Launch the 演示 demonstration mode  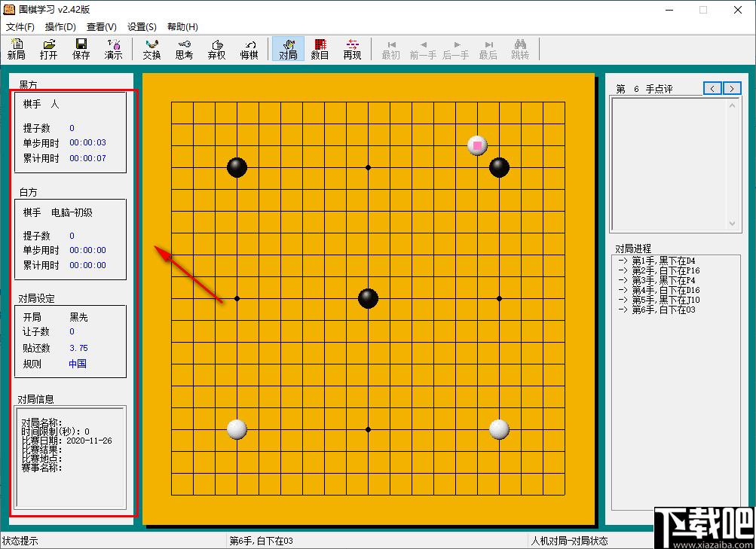(x=113, y=50)
